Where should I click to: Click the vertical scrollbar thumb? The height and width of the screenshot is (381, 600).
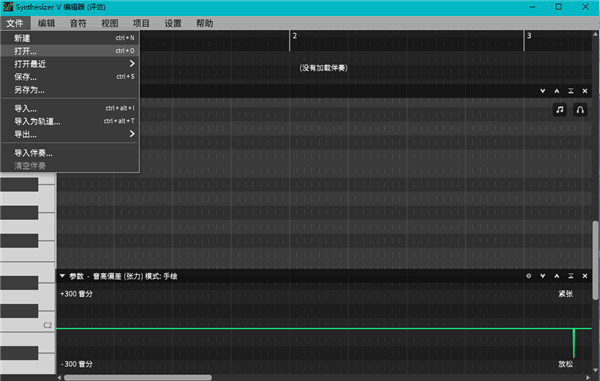(x=595, y=260)
